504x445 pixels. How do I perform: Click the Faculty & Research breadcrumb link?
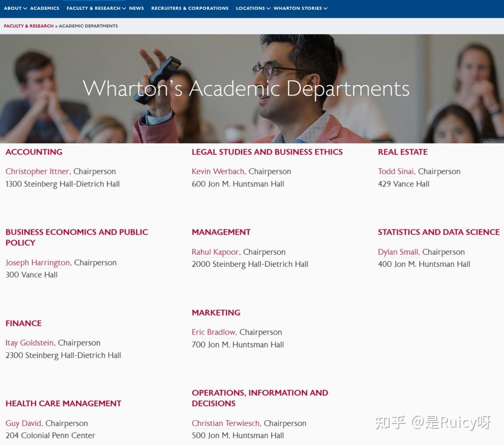28,26
